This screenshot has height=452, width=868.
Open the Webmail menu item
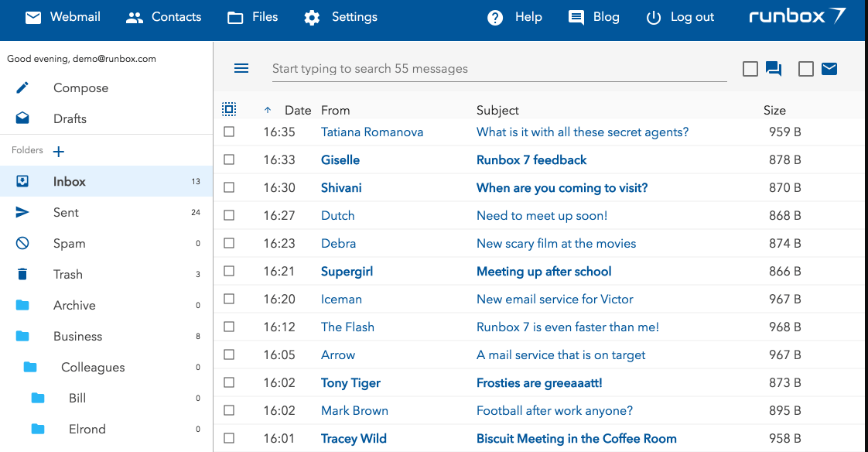click(75, 17)
